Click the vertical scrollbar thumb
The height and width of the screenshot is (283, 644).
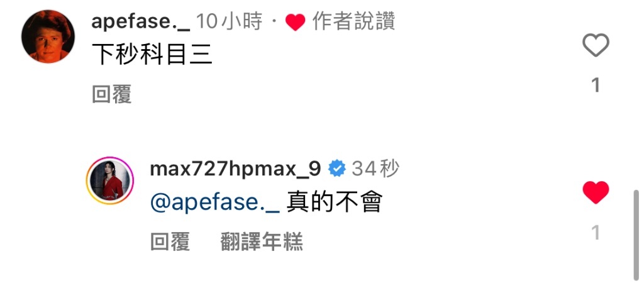point(636,235)
